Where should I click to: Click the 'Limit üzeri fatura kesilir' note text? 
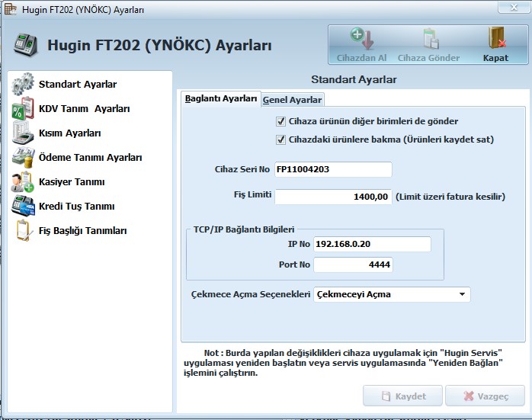pos(450,197)
